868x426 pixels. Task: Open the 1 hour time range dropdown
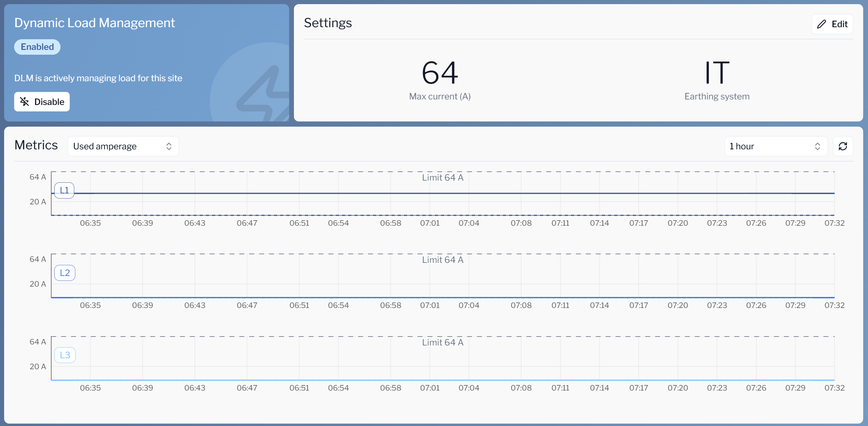point(775,146)
